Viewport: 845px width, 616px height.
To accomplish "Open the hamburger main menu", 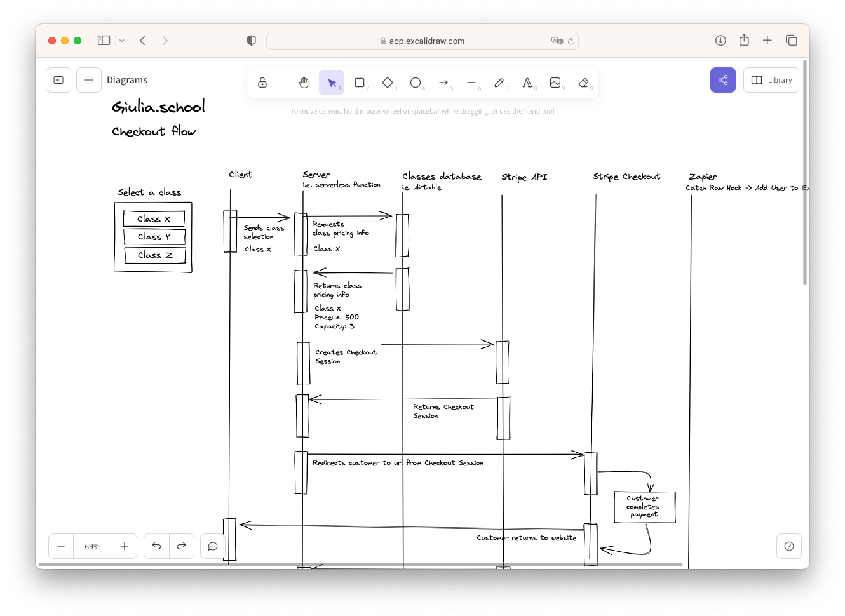I will coord(89,80).
